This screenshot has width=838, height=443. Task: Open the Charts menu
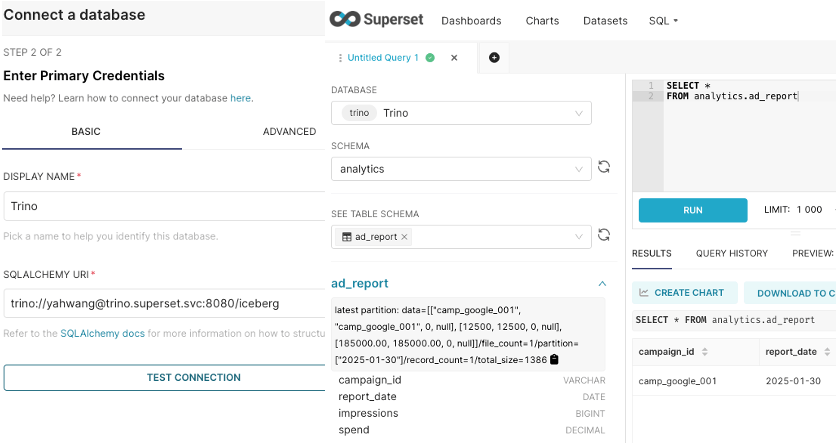click(x=542, y=21)
